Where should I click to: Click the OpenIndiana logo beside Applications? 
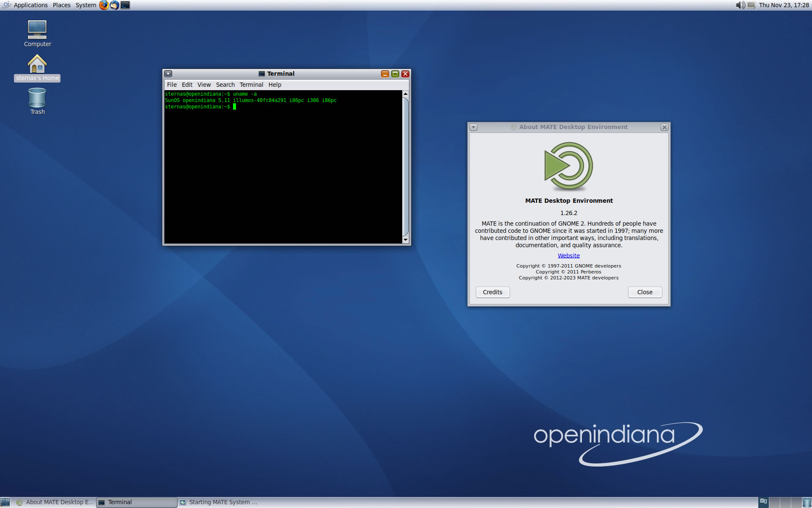(6, 5)
